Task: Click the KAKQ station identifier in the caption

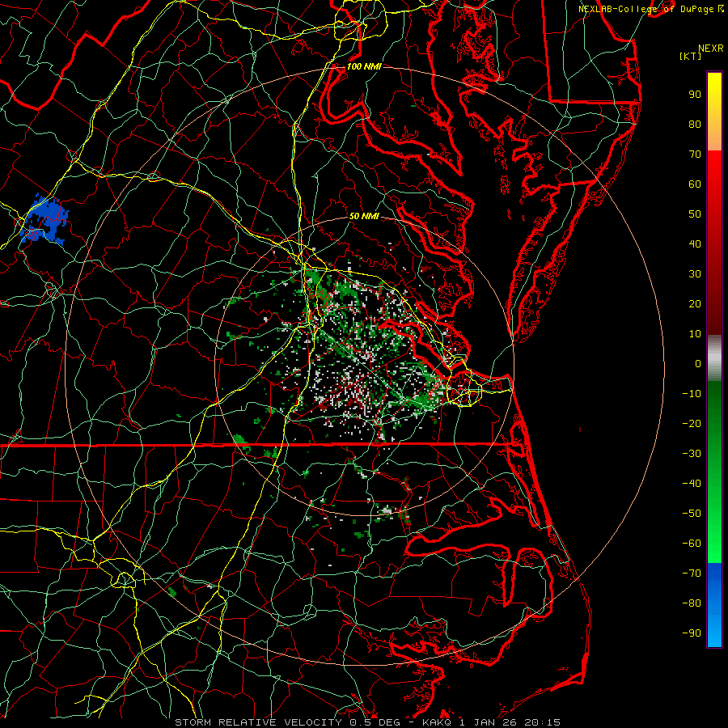Action: coord(438,722)
